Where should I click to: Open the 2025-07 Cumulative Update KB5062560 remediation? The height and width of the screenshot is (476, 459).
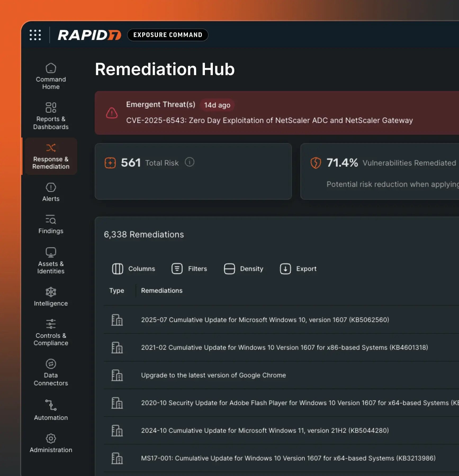point(265,320)
